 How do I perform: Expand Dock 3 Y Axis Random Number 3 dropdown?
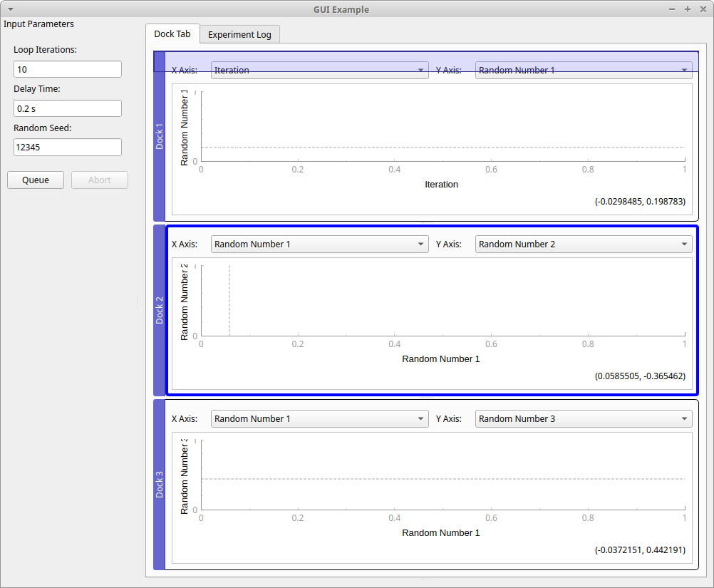pos(583,418)
